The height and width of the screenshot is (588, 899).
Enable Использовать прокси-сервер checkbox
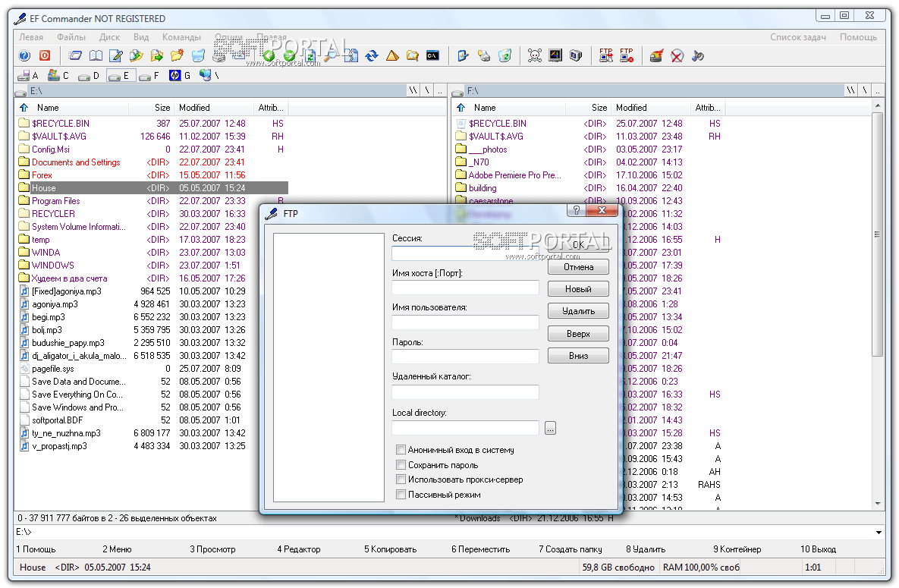[401, 479]
